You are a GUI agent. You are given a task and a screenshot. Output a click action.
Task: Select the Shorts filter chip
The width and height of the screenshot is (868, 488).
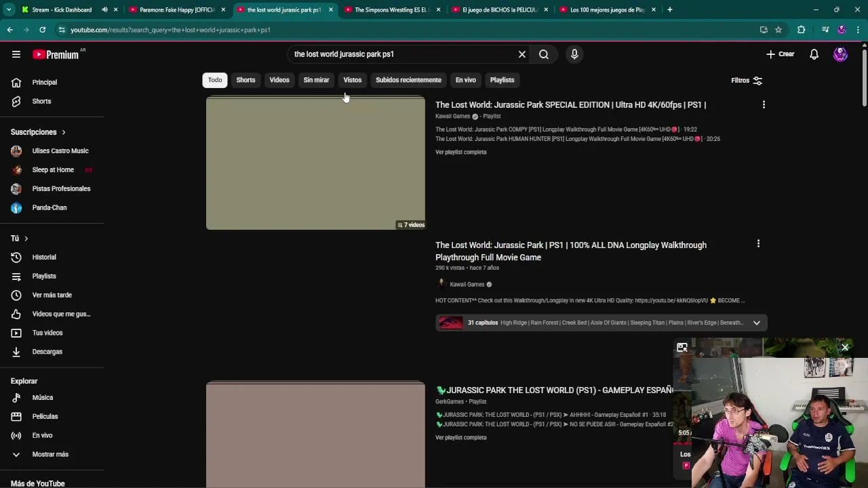point(245,80)
